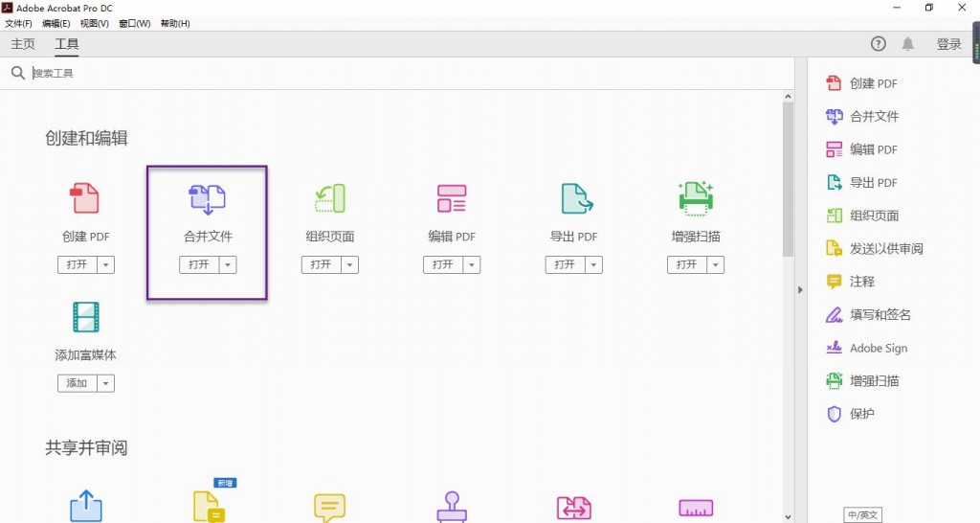Click the 编辑 PDF tool icon in main grid
Image resolution: width=980 pixels, height=523 pixels.
[452, 198]
